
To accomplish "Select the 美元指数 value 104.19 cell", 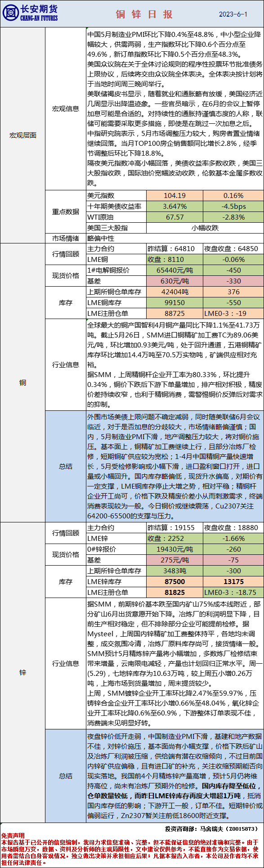I will click(x=175, y=195).
